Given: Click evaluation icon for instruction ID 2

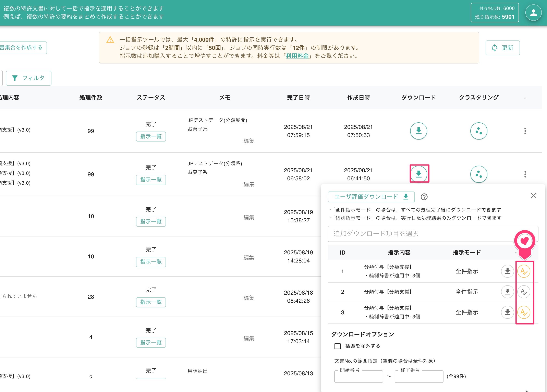Looking at the screenshot, I should 524,292.
